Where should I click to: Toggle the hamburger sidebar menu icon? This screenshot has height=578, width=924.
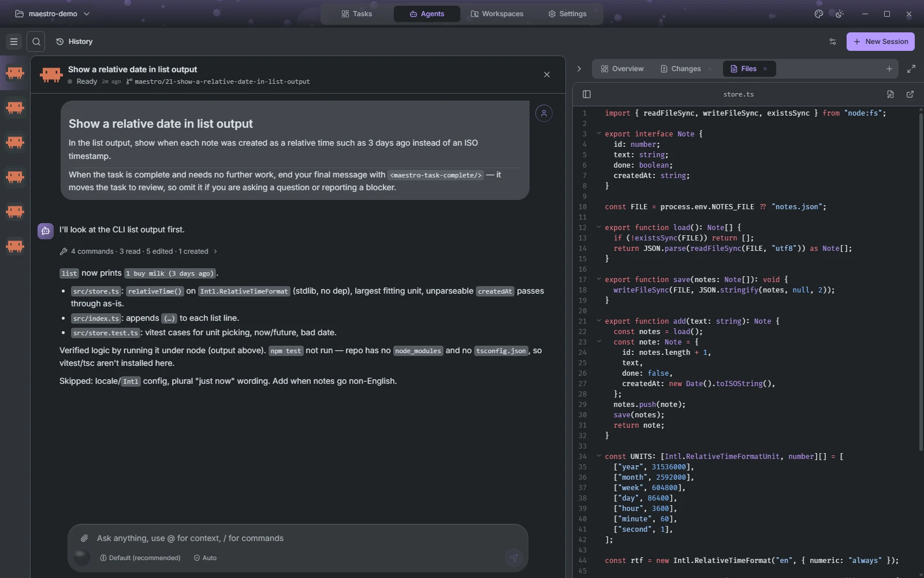point(14,42)
